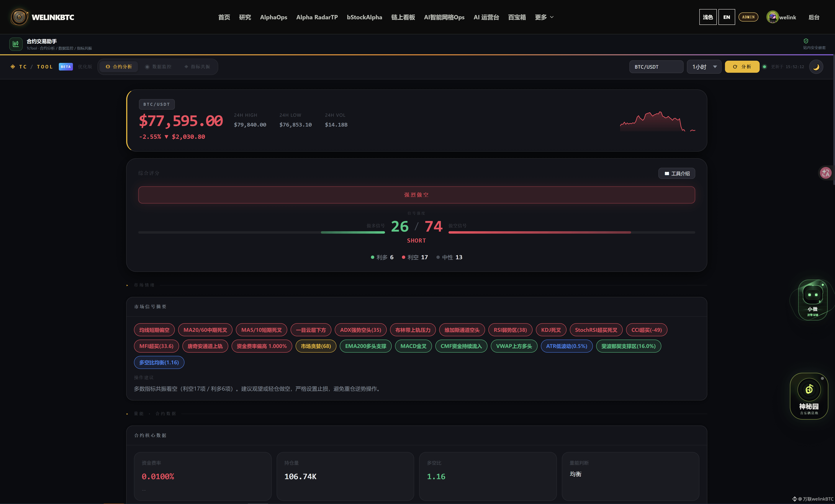Select the 指标共振 tab

(197, 67)
